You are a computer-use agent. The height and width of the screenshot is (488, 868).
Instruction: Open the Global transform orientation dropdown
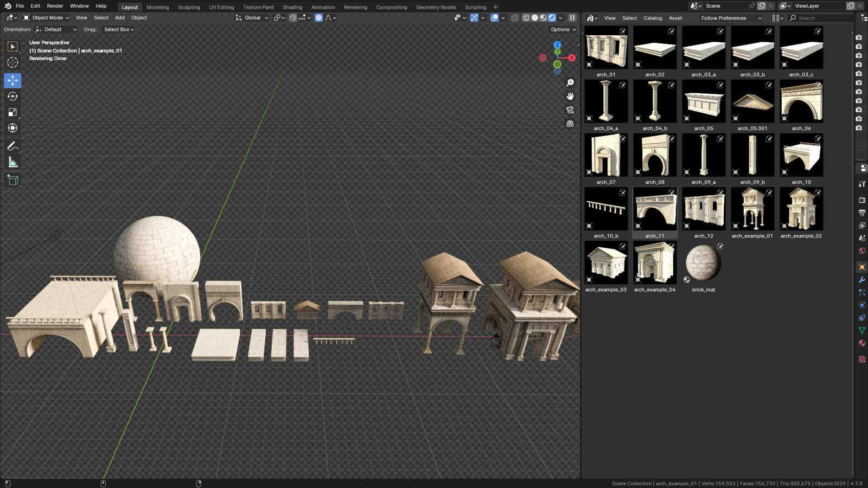coord(252,17)
